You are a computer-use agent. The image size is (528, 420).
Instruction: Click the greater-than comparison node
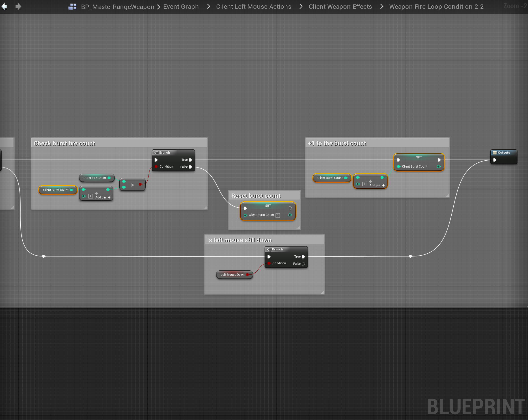(x=132, y=185)
